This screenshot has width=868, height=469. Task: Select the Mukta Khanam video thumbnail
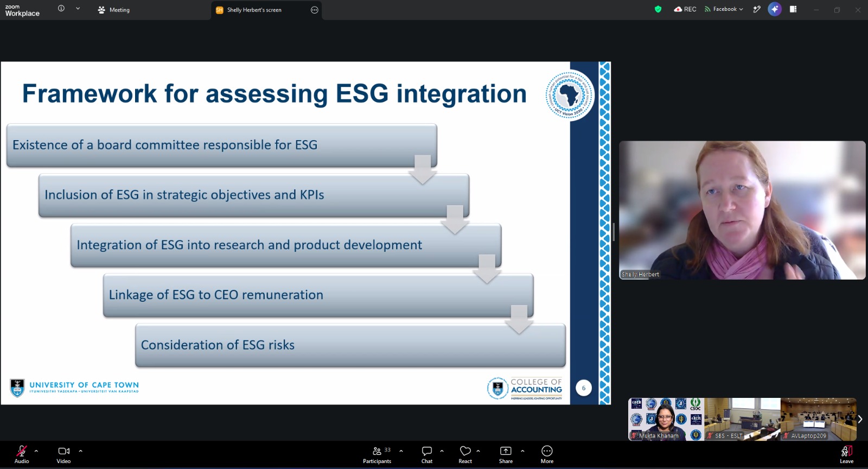666,419
